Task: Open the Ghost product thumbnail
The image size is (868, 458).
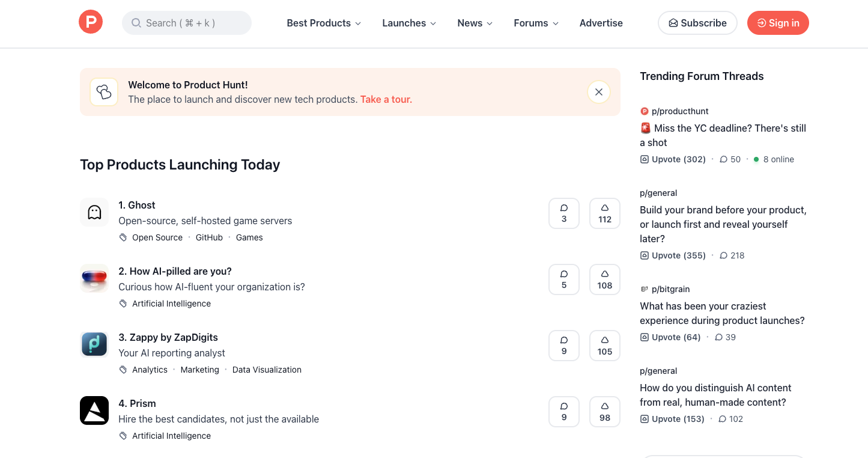Action: (94, 212)
